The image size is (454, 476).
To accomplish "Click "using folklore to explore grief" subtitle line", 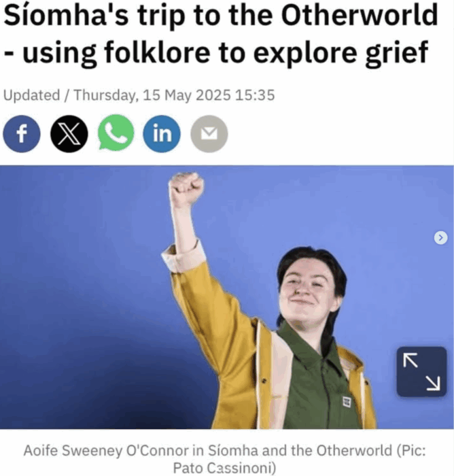I will 225,52.
